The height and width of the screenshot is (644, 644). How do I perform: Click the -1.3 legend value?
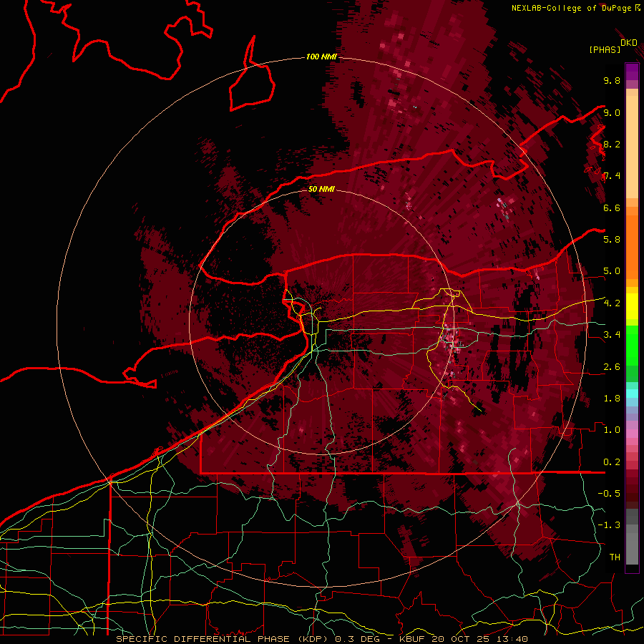[x=609, y=525]
